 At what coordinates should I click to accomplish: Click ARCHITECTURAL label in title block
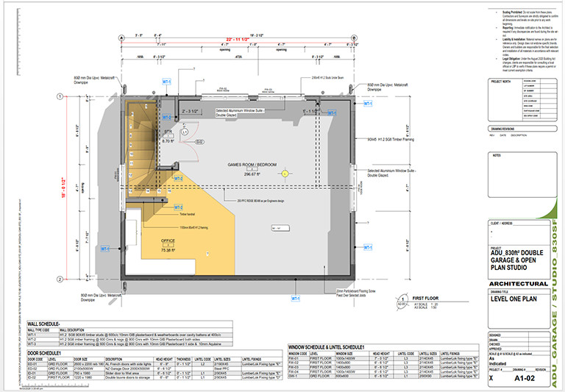(x=518, y=284)
